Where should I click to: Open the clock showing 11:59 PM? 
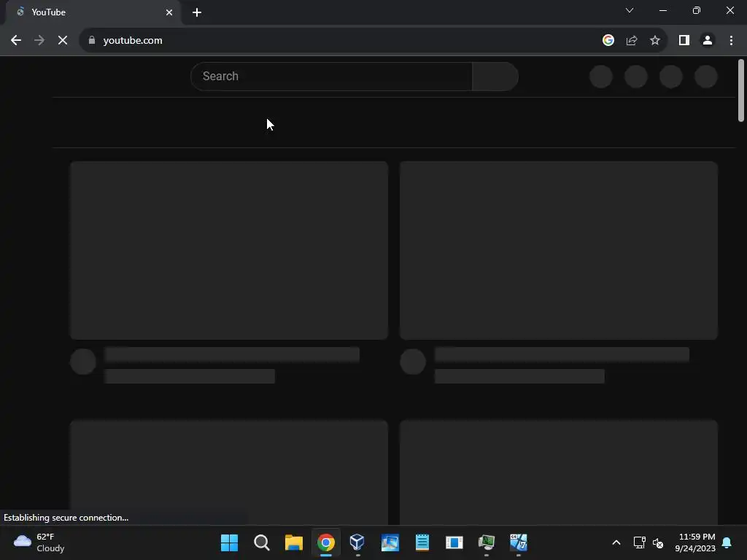click(695, 542)
